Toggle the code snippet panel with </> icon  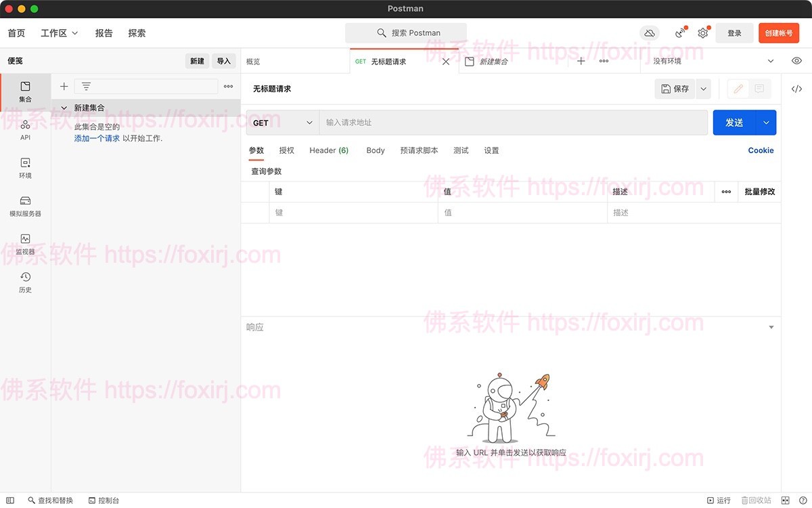pos(797,88)
